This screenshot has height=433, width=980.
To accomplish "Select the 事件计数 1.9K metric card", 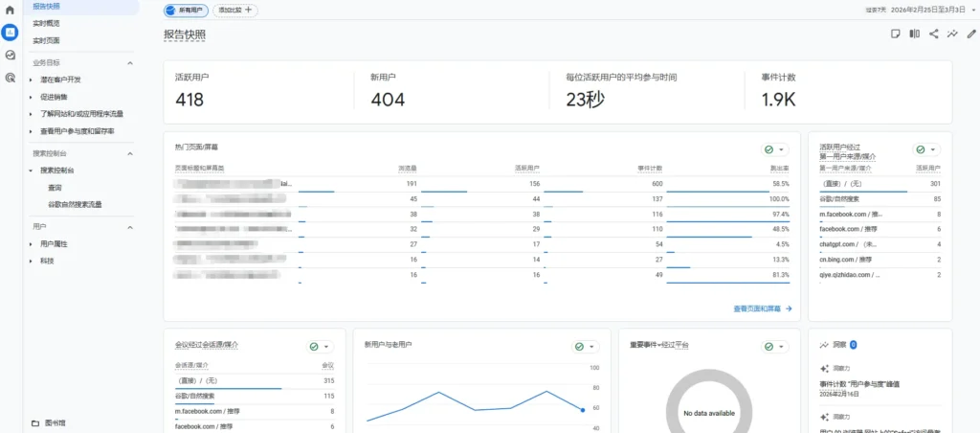I will coord(848,92).
